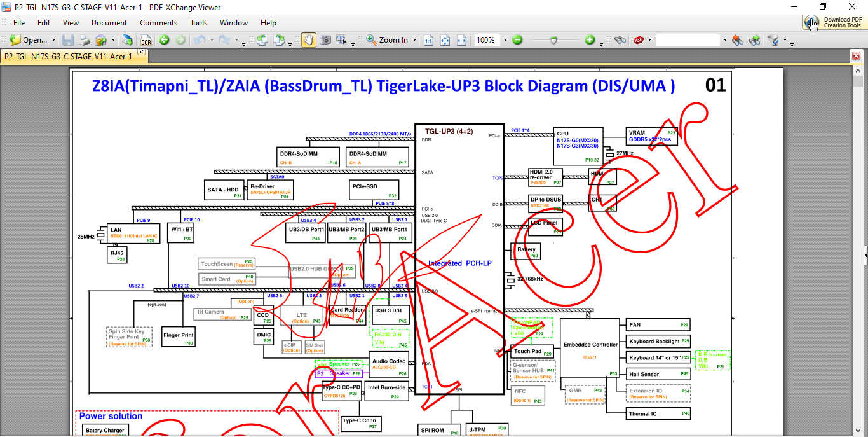Click green minus zoom out button
The image size is (868, 437).
coord(517,40)
